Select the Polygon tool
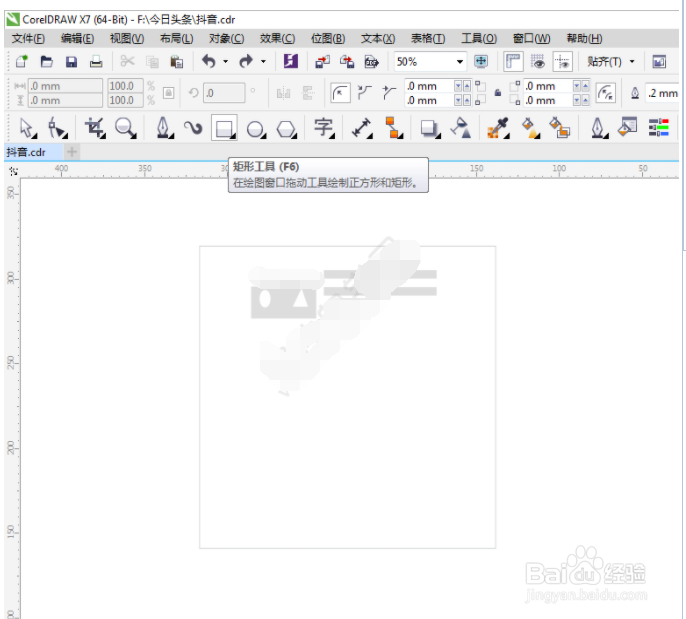 click(x=287, y=129)
